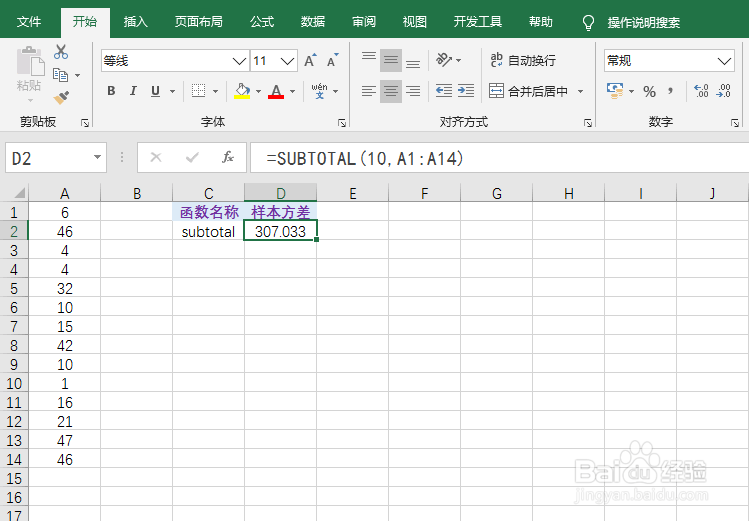Expand borders dropdown arrow
Image resolution: width=749 pixels, height=521 pixels.
pos(215,91)
